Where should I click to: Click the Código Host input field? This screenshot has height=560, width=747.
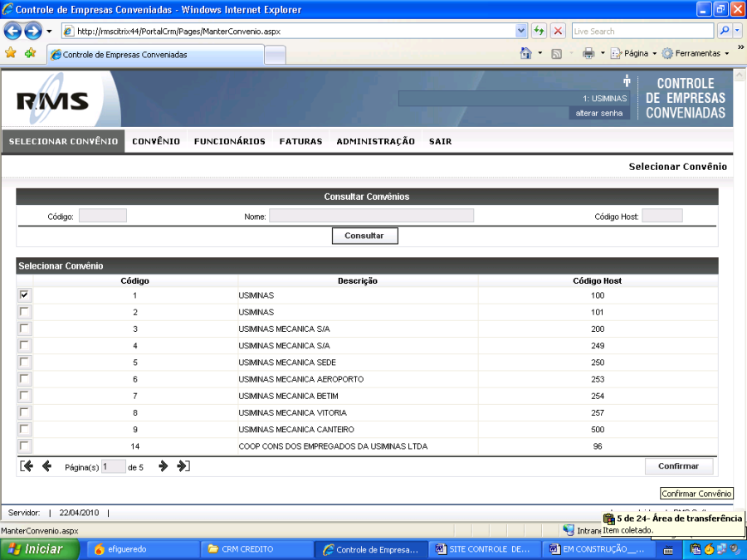click(x=662, y=216)
